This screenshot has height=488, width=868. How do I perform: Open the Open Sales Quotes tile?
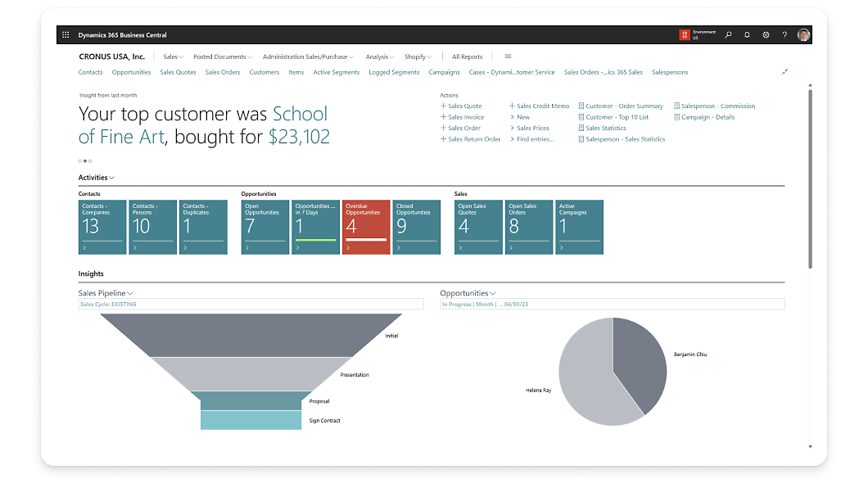[x=478, y=227]
